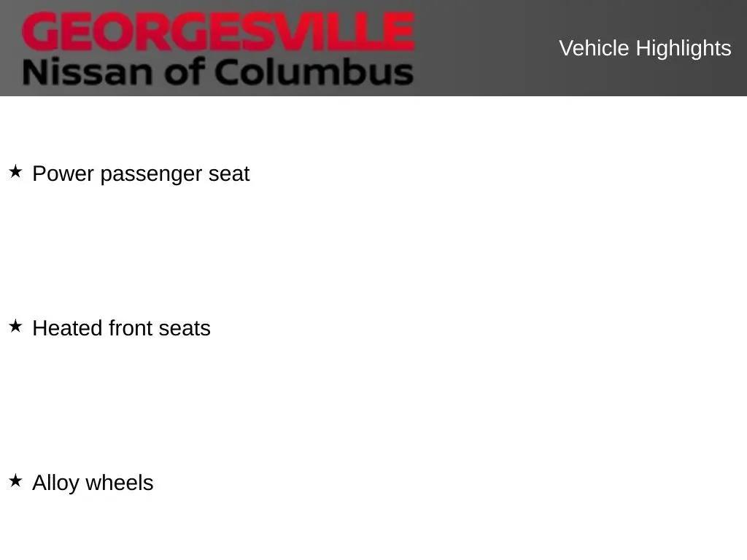Screen dimensions: 747x560
Task: Click the blank area right of Heated front seats
Action: click(x=474, y=328)
